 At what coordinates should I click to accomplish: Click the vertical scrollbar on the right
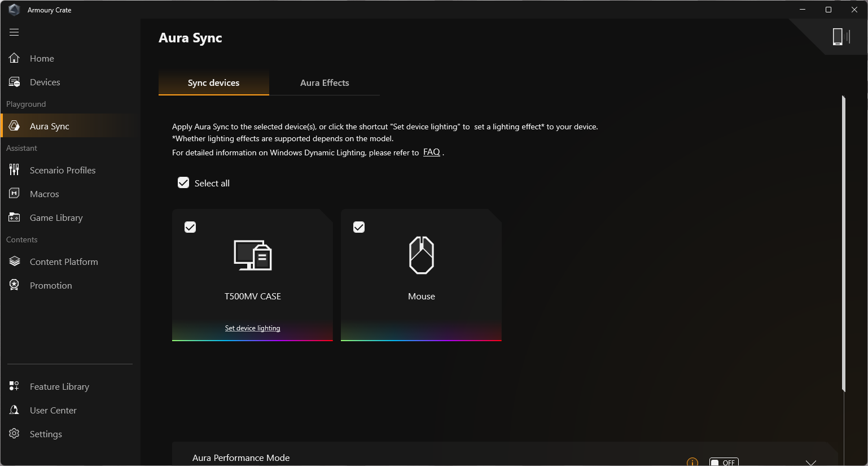tap(844, 243)
